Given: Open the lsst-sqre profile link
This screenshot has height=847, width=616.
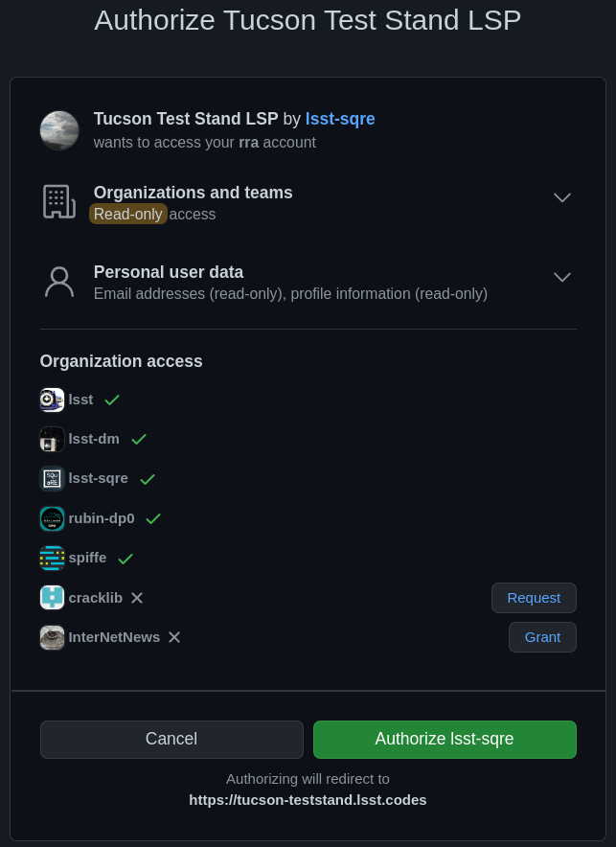Looking at the screenshot, I should pos(340,119).
